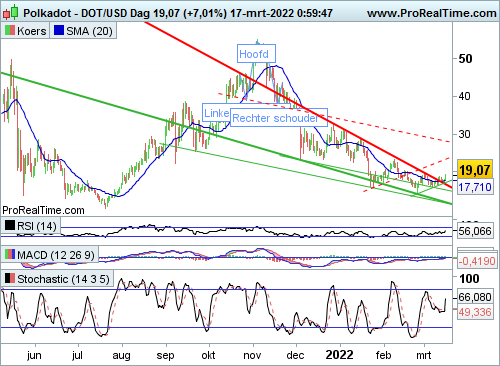500x366 pixels.
Task: Click the 40 price axis label
Action: point(465,96)
